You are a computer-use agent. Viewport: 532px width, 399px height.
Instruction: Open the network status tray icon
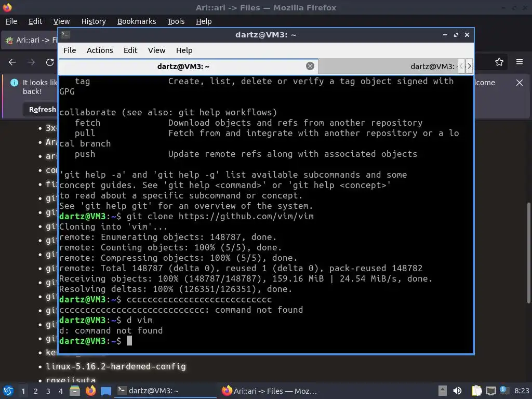490,391
